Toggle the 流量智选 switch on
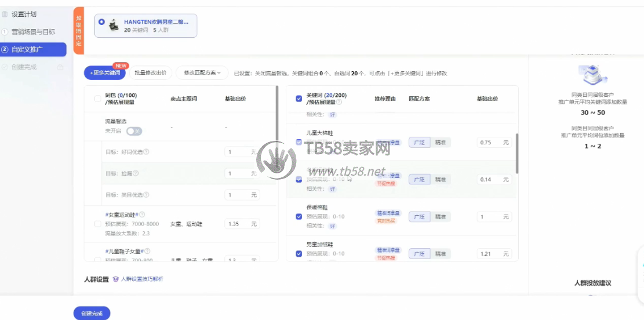Screen dimensions: 644x320 point(134,131)
